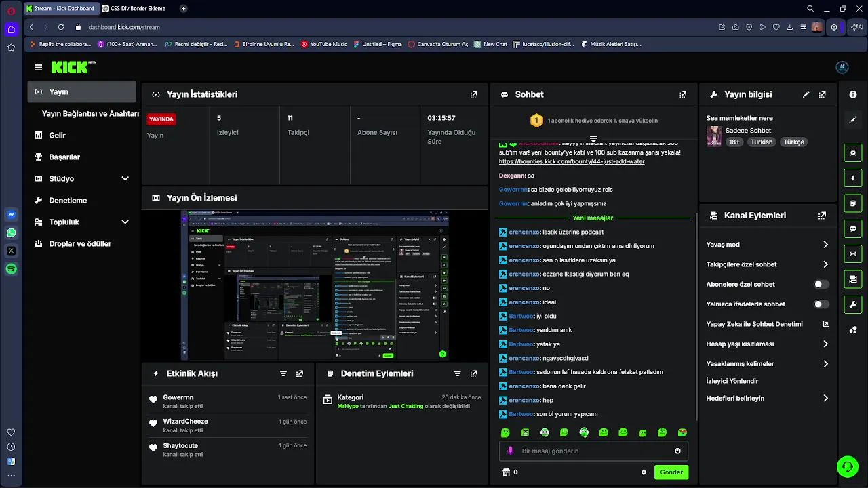This screenshot has height=488, width=868.
Task: Select Yayın in the left sidebar
Action: pyautogui.click(x=82, y=91)
